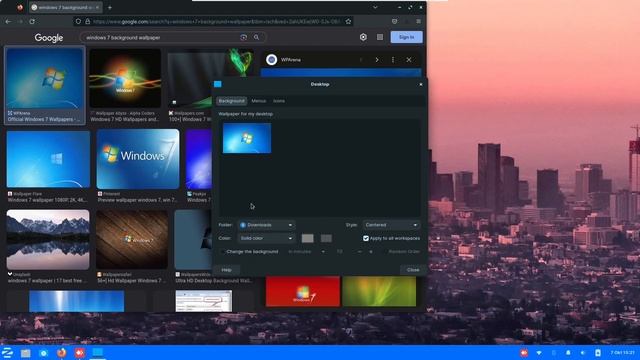Switch to Firefox from the taskbar
The width and height of the screenshot is (640, 360).
pyautogui.click(x=62, y=353)
